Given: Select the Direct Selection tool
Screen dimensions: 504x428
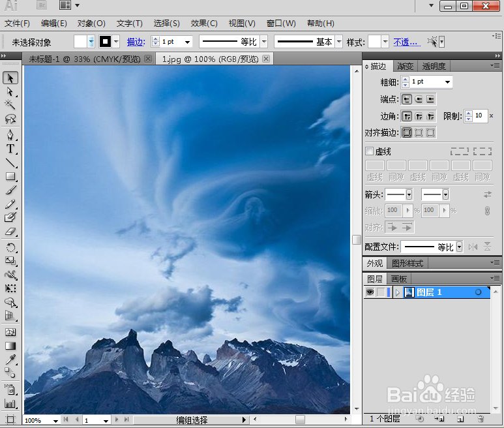Looking at the screenshot, I should click(x=10, y=92).
